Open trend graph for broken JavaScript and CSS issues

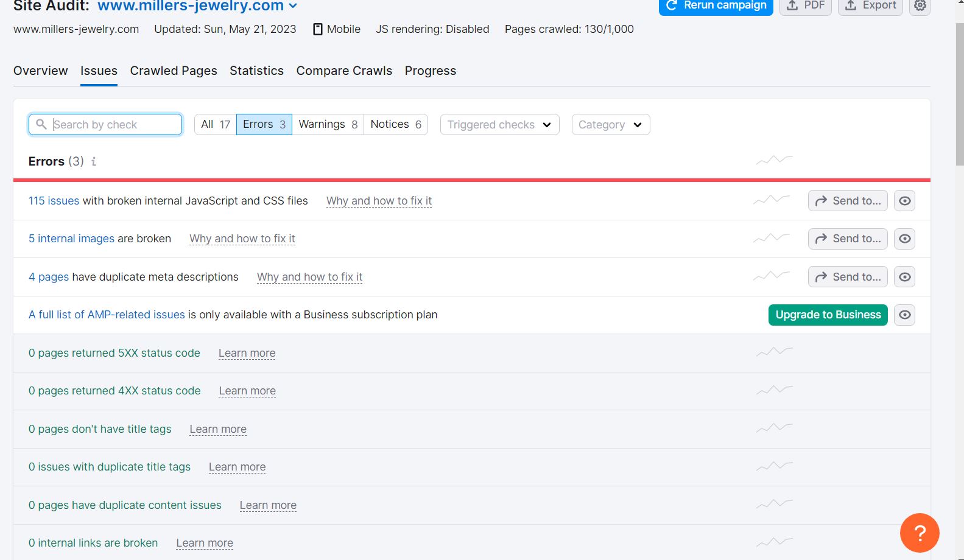point(772,200)
